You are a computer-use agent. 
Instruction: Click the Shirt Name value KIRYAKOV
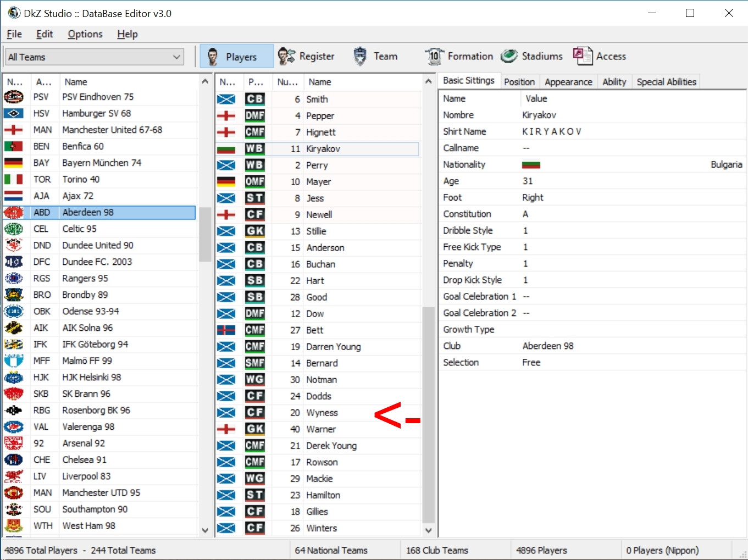552,132
